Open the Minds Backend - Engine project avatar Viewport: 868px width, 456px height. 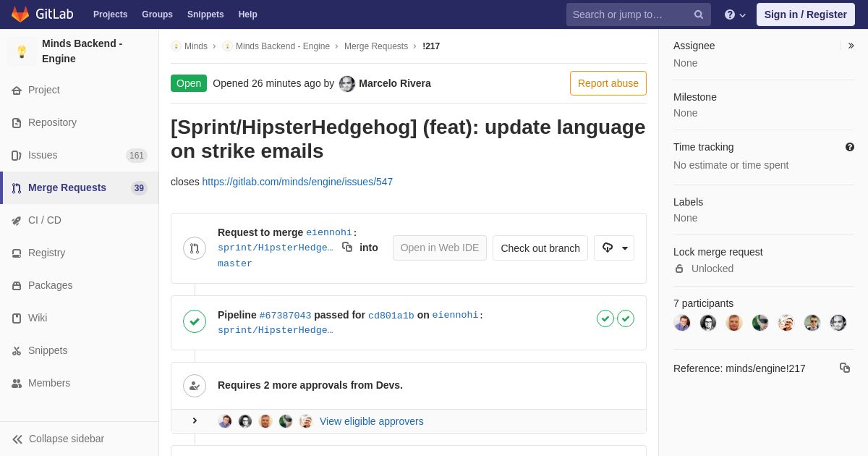[x=22, y=51]
